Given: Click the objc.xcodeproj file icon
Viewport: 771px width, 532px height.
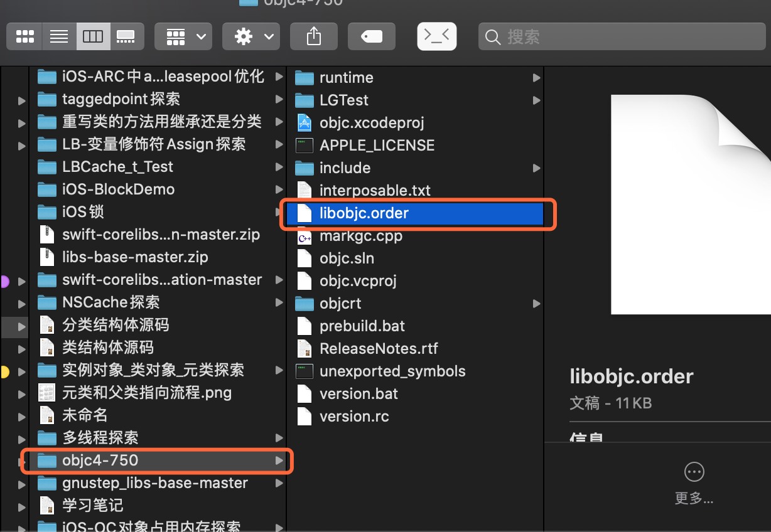Looking at the screenshot, I should (305, 123).
